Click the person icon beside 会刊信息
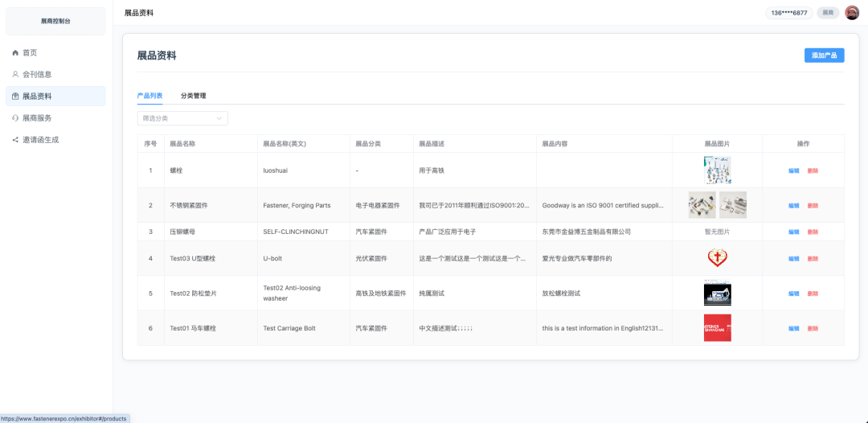This screenshot has width=868, height=423. pyautogui.click(x=15, y=74)
